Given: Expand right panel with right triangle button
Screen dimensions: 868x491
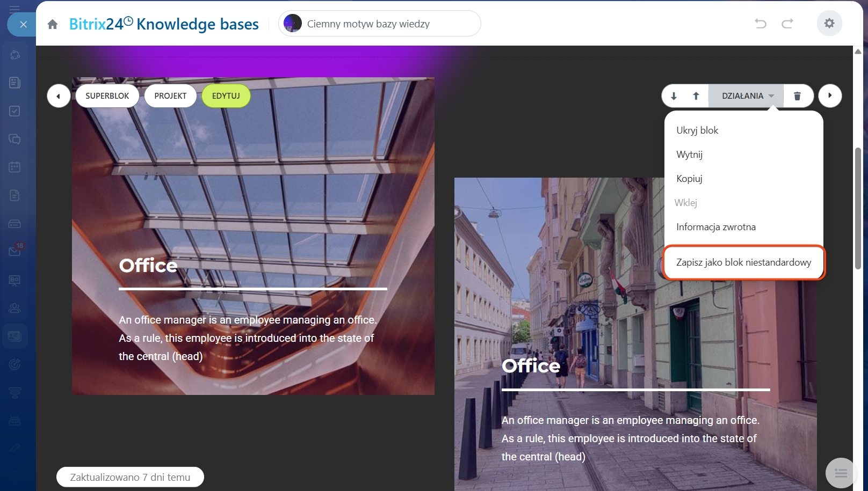Looking at the screenshot, I should 830,96.
